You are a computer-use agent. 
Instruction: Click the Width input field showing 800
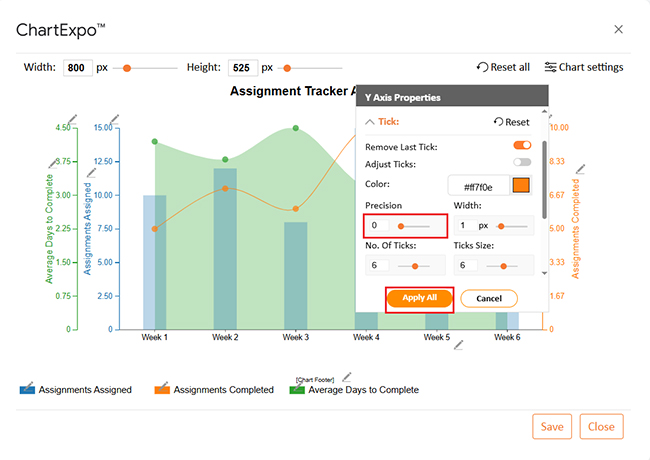pyautogui.click(x=76, y=68)
